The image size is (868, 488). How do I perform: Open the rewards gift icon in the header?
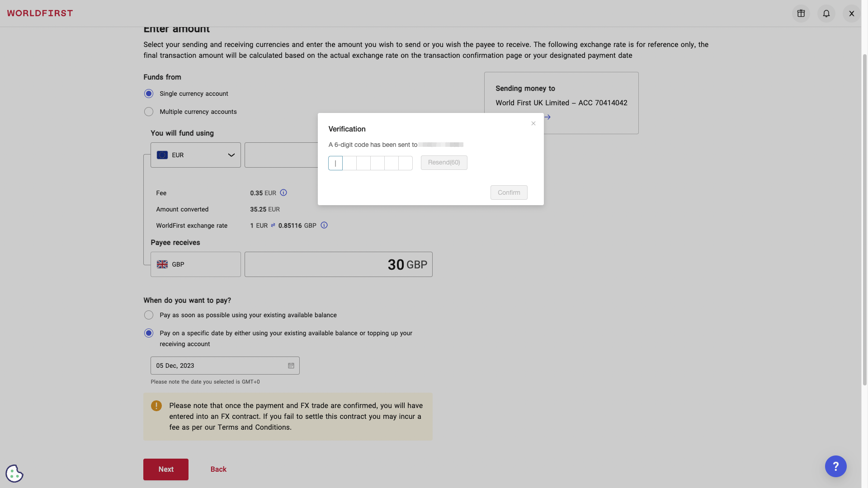(x=801, y=14)
